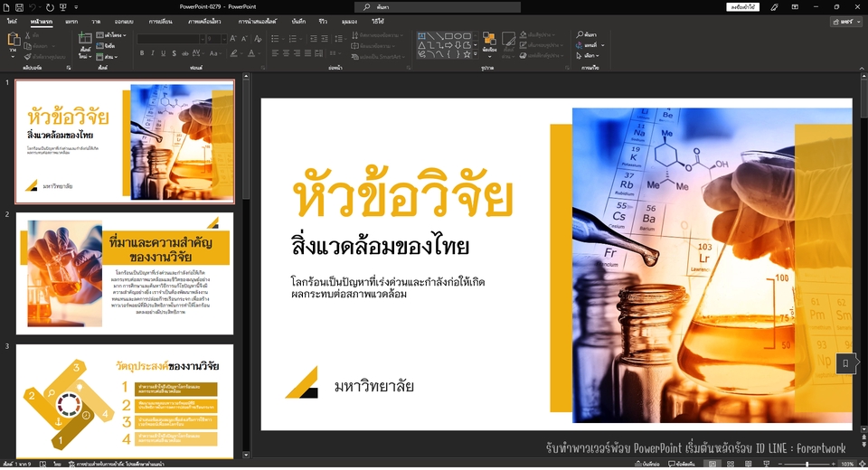Open the font size dropdown arrow

tap(223, 39)
